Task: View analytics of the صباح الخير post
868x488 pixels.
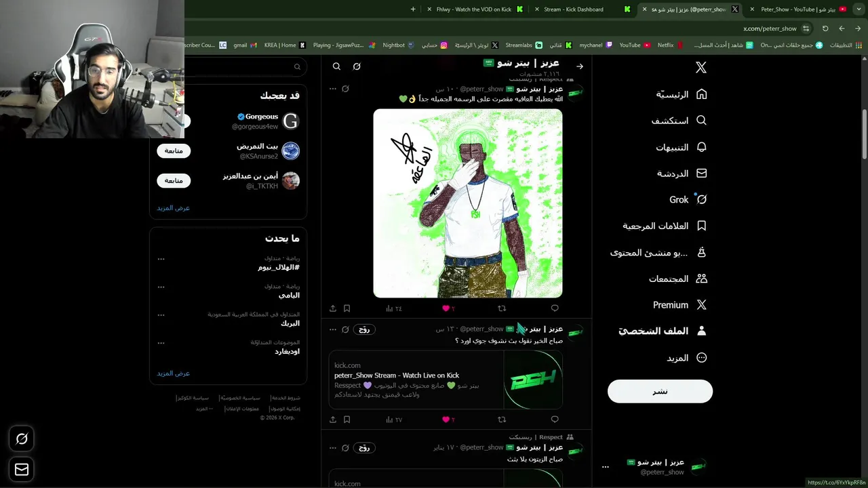Action: click(393, 420)
